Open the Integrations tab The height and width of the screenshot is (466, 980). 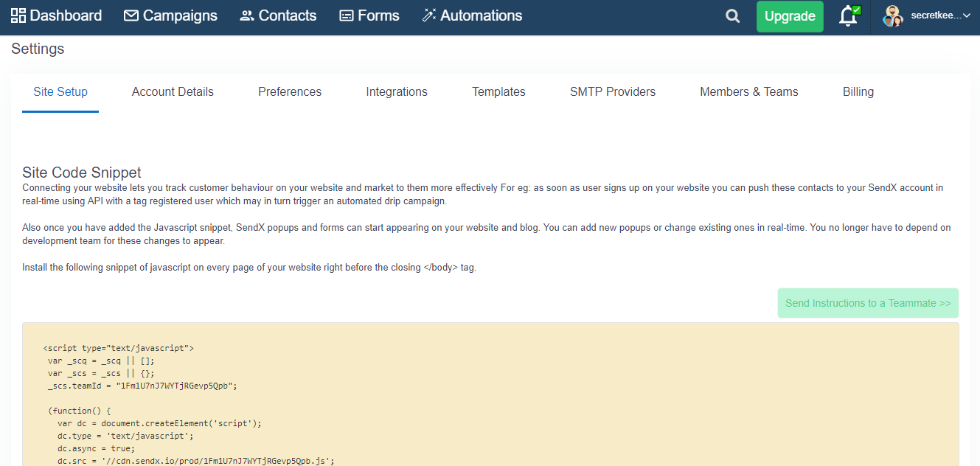point(397,92)
